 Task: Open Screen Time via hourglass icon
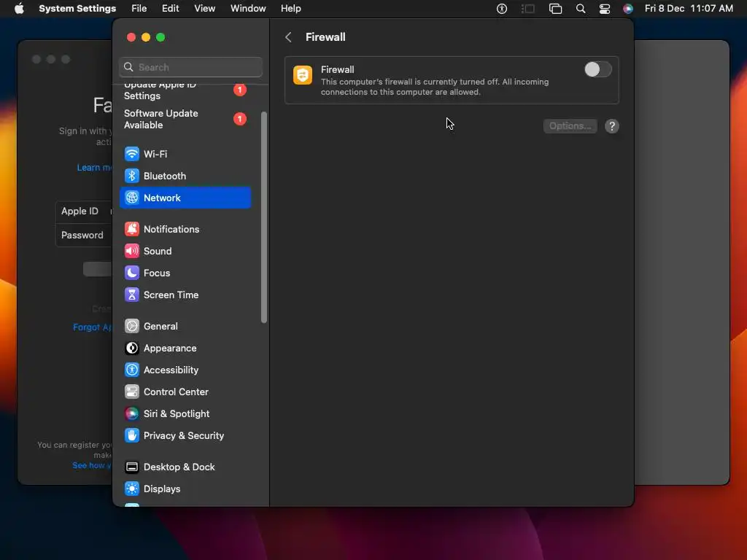[x=132, y=295]
